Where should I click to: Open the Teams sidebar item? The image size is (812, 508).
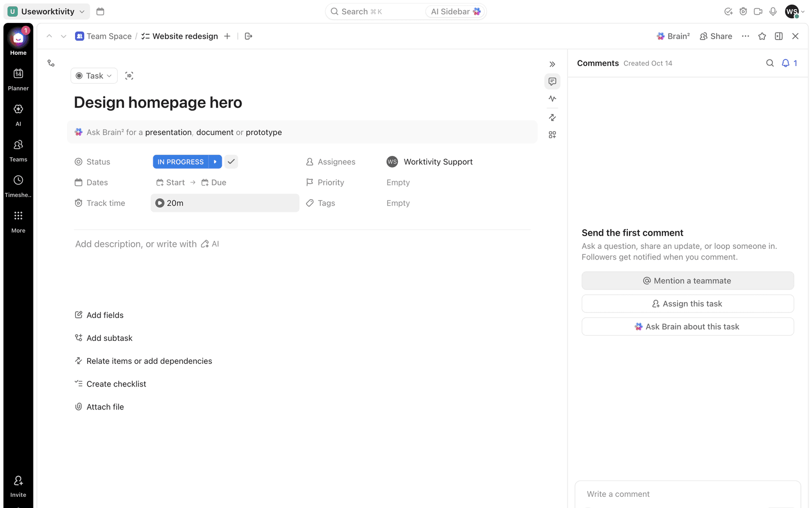[18, 151]
